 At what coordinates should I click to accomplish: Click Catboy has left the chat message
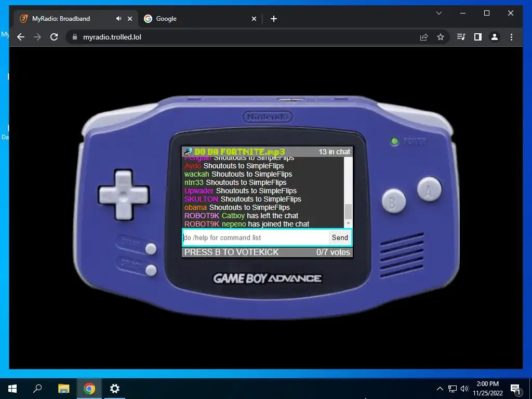[x=260, y=216]
